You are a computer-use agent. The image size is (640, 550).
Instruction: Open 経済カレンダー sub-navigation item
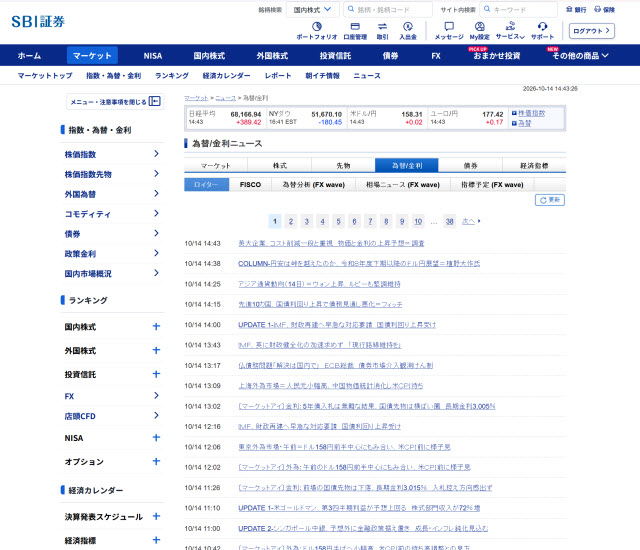227,75
